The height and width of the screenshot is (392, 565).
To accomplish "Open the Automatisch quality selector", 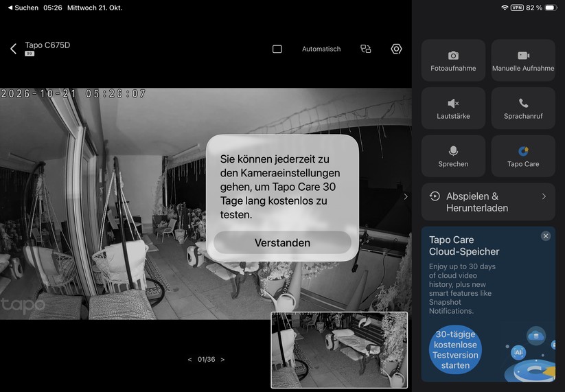I will point(321,49).
